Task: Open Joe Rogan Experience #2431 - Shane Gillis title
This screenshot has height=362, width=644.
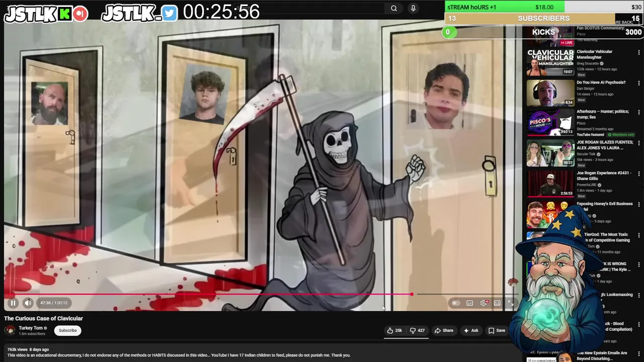Action: [604, 175]
